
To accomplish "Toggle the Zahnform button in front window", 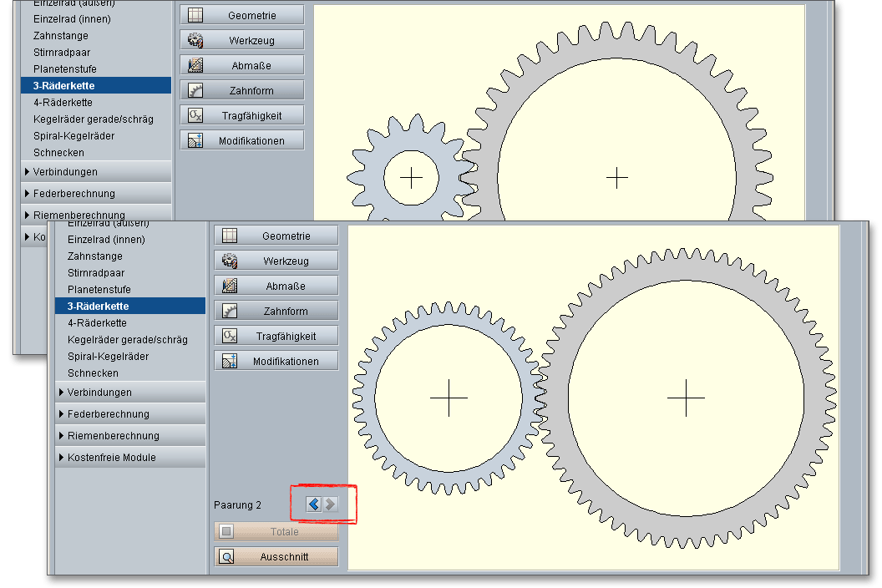I will (276, 312).
